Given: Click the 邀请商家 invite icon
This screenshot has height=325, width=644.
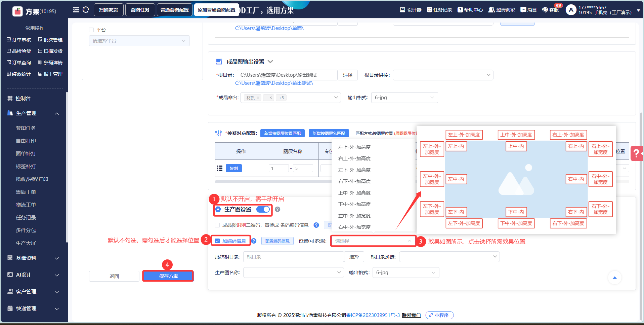Looking at the screenshot, I should 491,10.
